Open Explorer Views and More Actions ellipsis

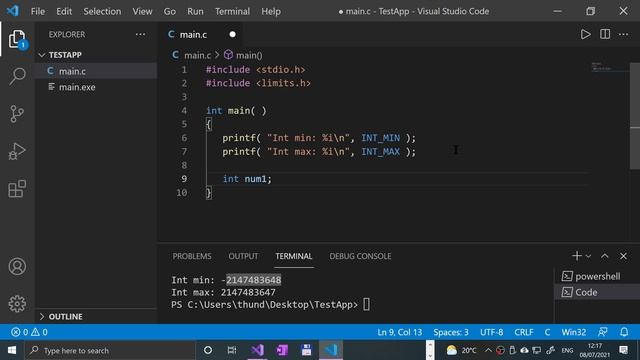140,34
